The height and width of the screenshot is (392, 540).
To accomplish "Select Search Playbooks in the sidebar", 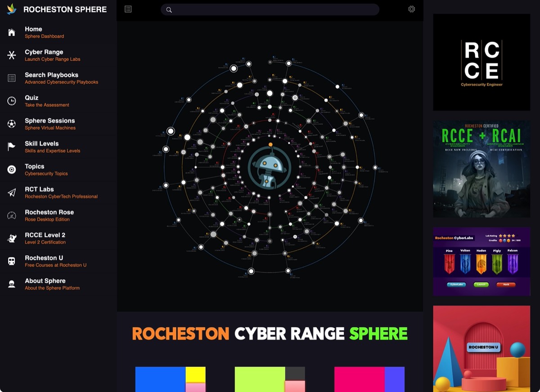I will coord(58,78).
